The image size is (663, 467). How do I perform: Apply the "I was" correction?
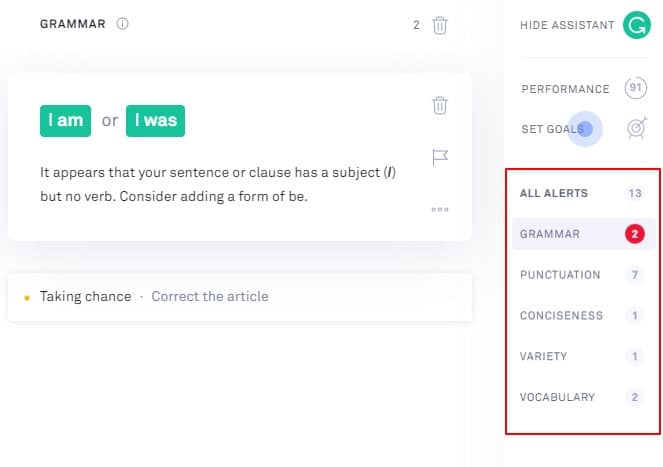coord(155,121)
